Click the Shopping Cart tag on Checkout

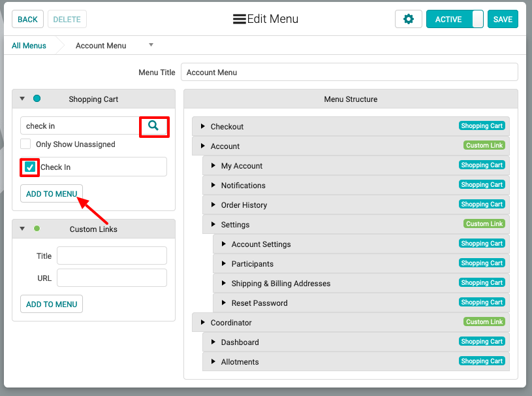coord(482,125)
